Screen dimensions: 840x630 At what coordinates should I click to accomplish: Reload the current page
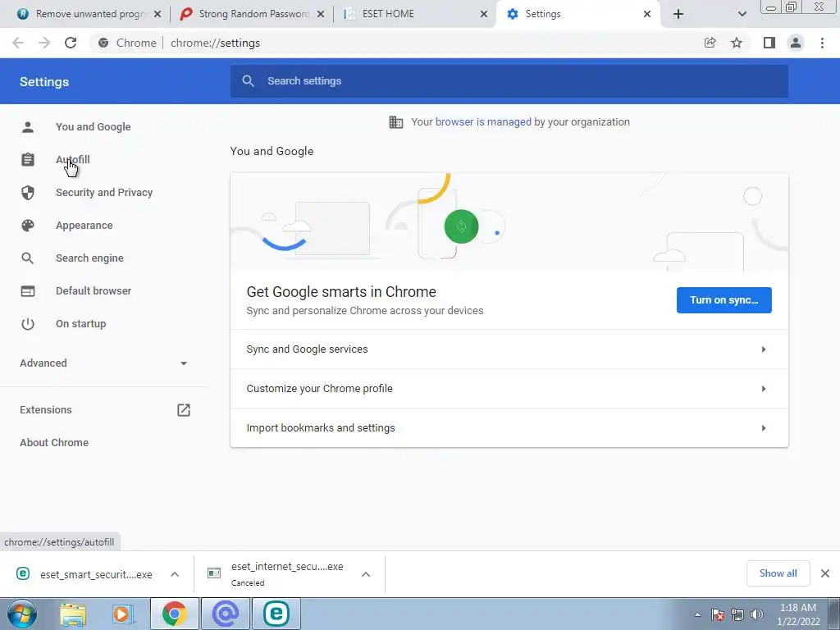coord(71,43)
